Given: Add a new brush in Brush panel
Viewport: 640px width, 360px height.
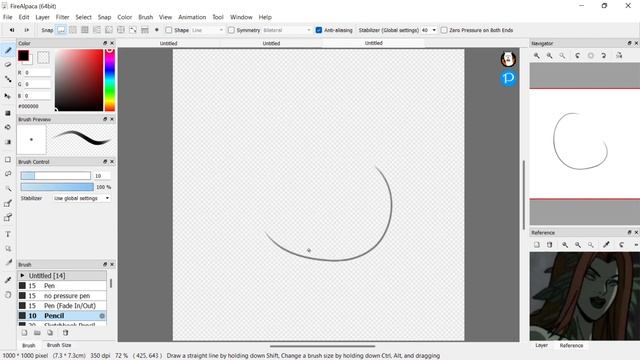Looking at the screenshot, I should coord(24,333).
